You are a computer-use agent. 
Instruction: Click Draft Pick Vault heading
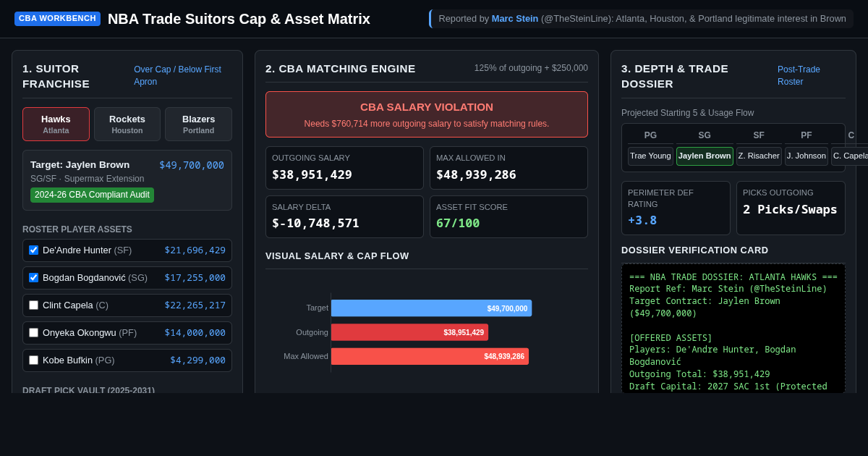click(x=88, y=390)
